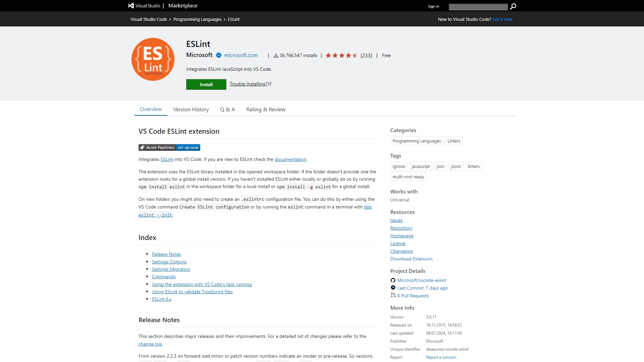The image size is (644, 362).
Task: Click the Visual Studio logo icon
Action: 131,6
